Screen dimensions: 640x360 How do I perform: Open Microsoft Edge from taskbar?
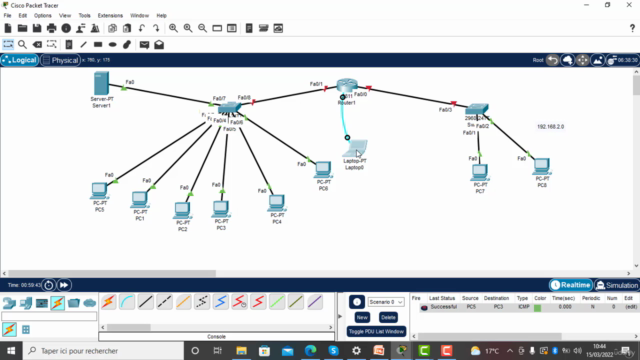tap(311, 351)
